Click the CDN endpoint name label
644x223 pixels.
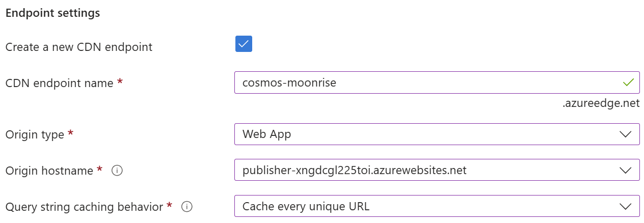pos(60,83)
